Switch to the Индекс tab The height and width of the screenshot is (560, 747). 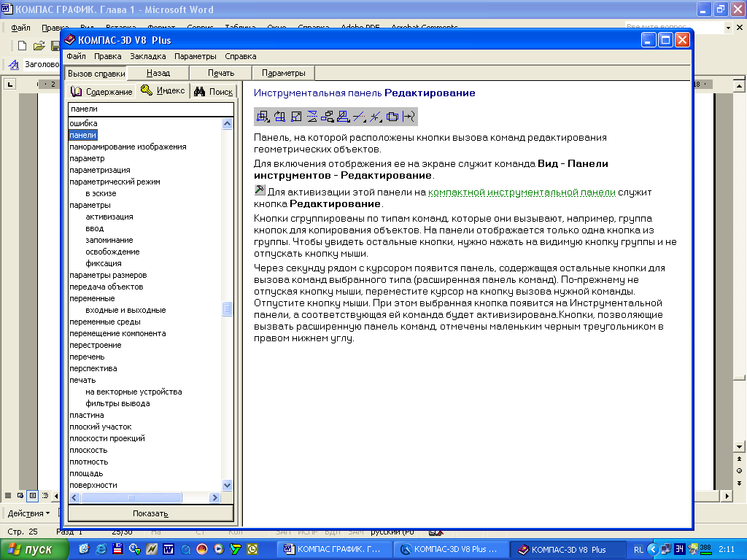(163, 90)
